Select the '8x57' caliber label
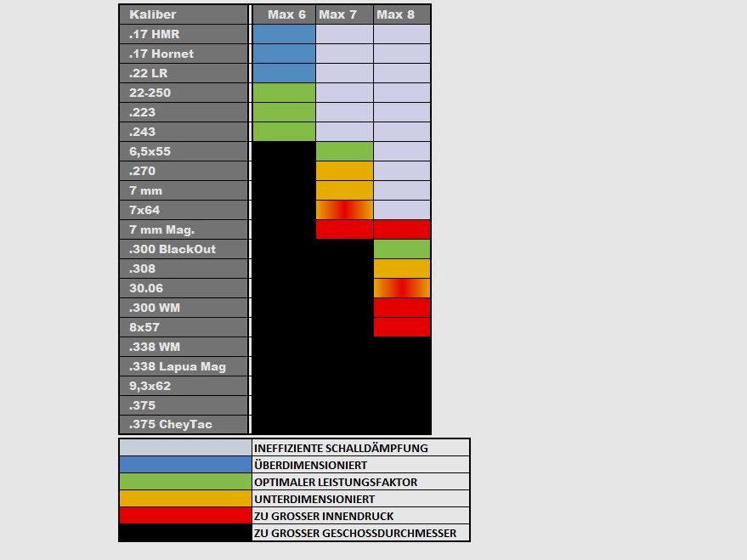The image size is (747, 560). (144, 327)
